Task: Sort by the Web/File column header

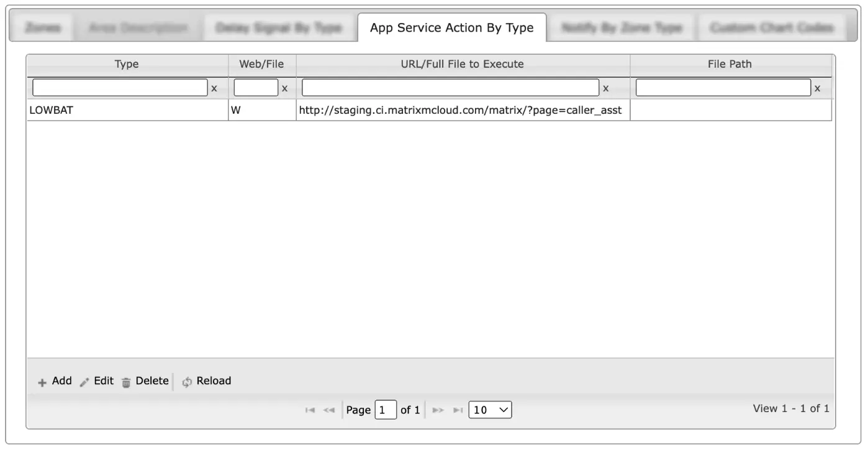Action: [x=262, y=64]
